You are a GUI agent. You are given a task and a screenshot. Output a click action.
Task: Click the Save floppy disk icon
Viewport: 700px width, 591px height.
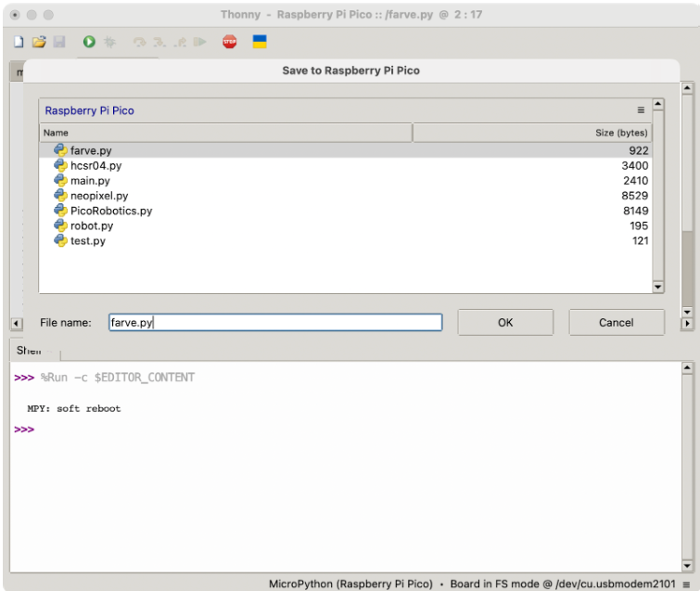pos(59,42)
